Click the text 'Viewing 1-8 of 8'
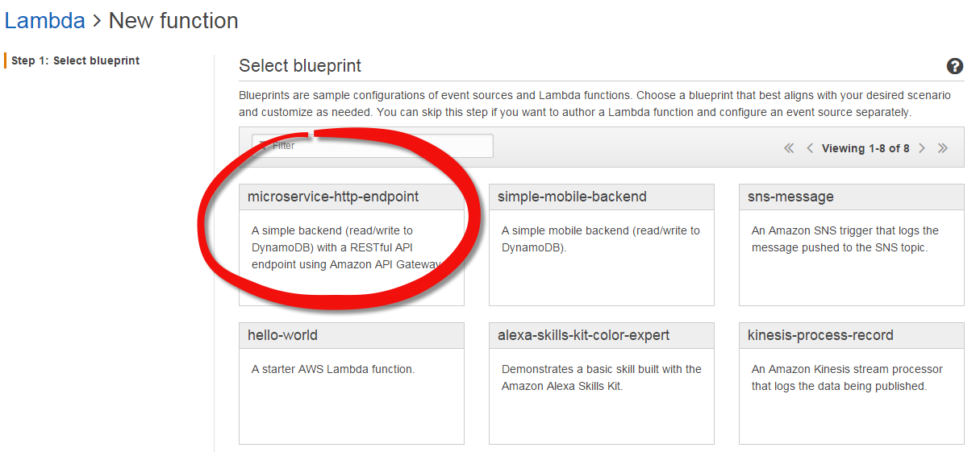 pos(865,148)
